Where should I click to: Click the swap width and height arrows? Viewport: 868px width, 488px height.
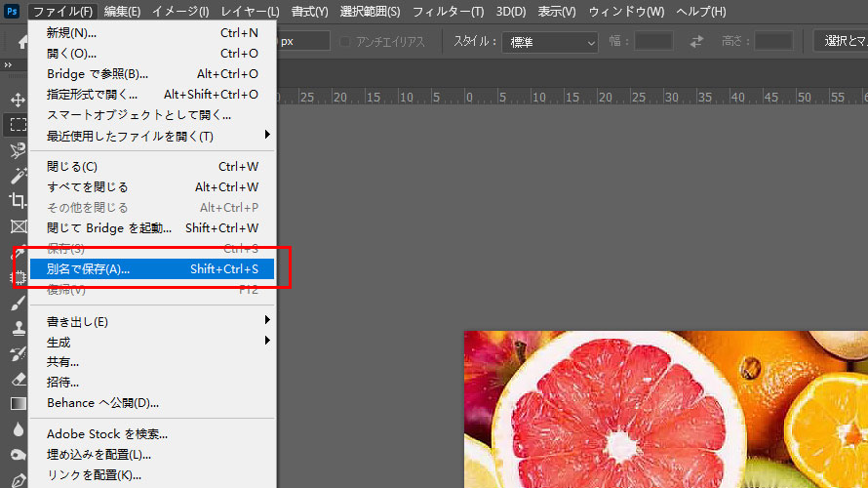pos(696,41)
